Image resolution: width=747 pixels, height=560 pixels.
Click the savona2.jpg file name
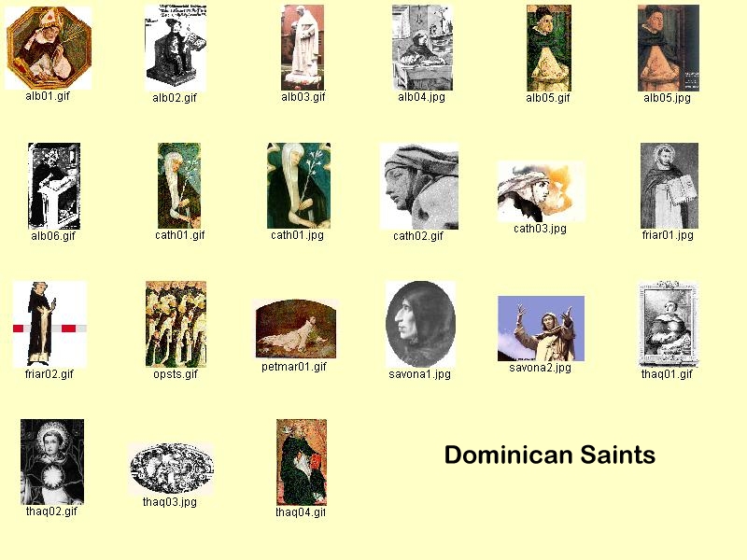pyautogui.click(x=541, y=368)
